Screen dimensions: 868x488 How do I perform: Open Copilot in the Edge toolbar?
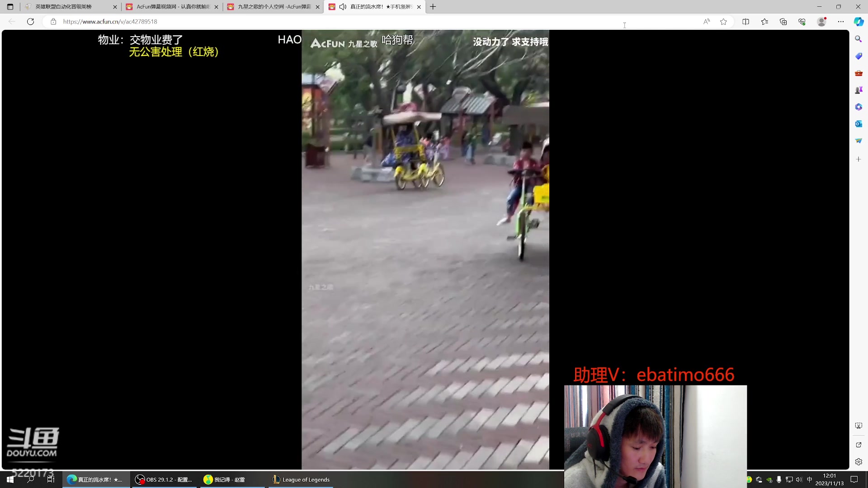coord(859,21)
